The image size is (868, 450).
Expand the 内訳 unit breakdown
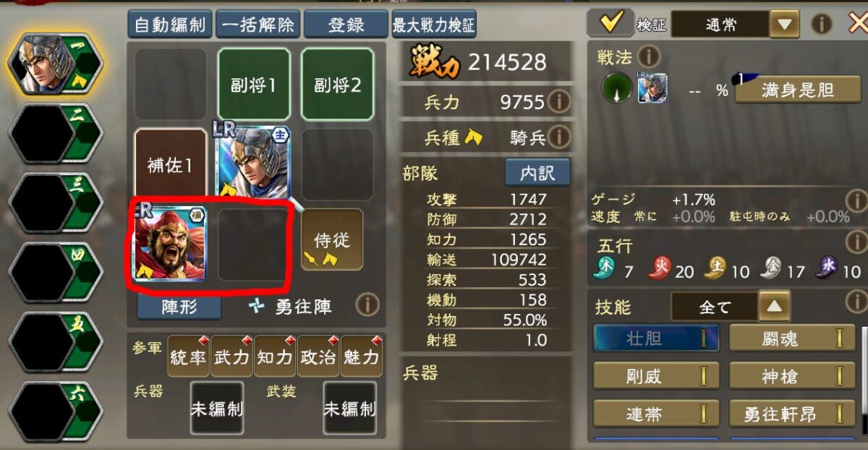click(537, 174)
